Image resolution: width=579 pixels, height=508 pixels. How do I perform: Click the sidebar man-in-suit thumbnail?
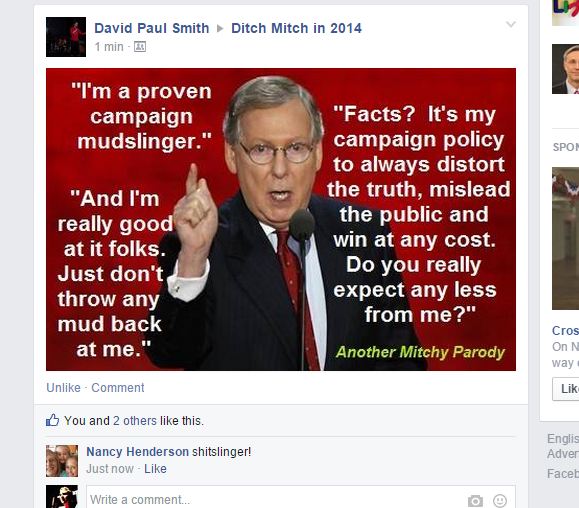pyautogui.click(x=565, y=69)
